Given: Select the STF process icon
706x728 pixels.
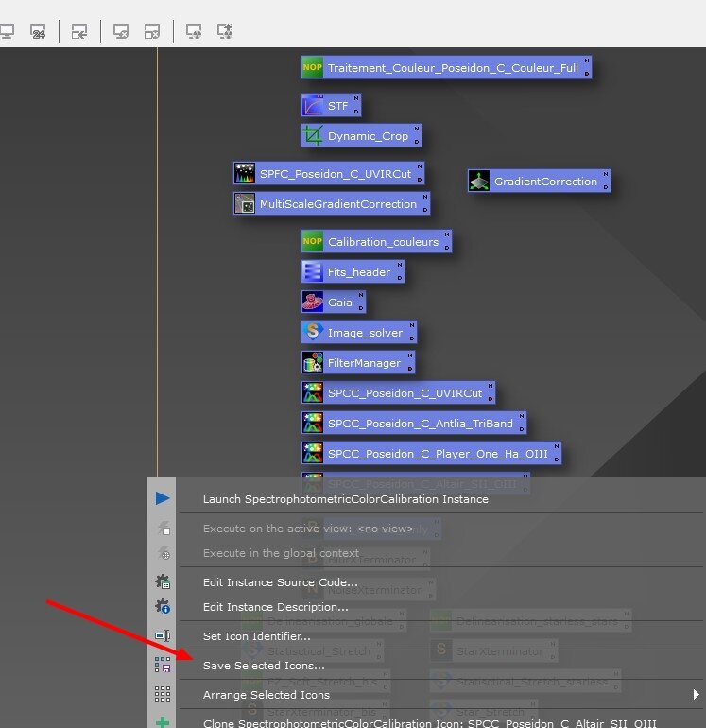Looking at the screenshot, I should click(331, 105).
